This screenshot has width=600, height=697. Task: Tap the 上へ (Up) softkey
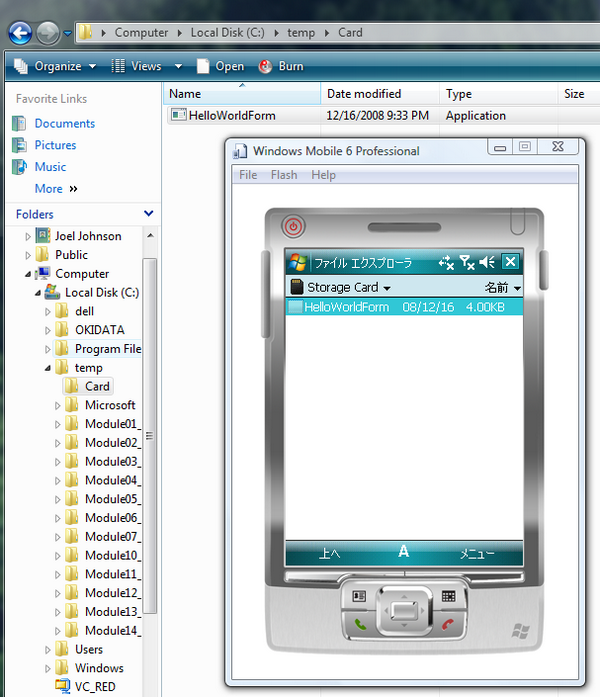click(330, 553)
